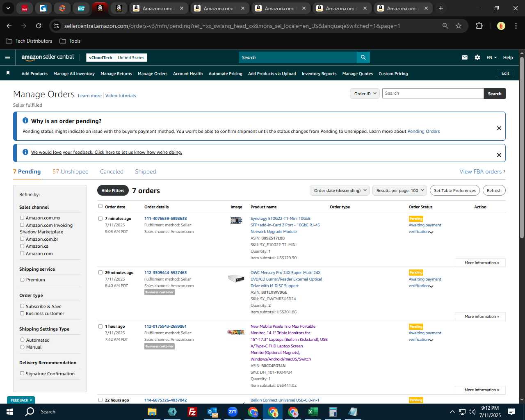The image size is (525, 420).
Task: Click the Hide Filters button
Action: click(113, 190)
